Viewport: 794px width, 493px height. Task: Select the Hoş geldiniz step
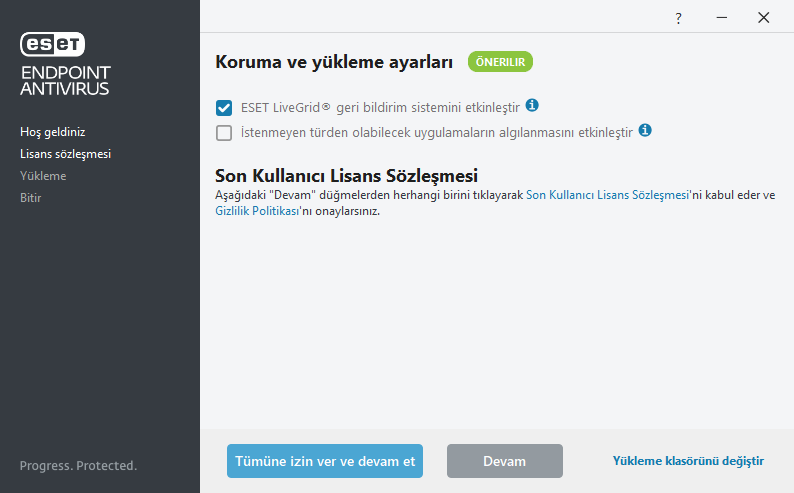[x=53, y=132]
